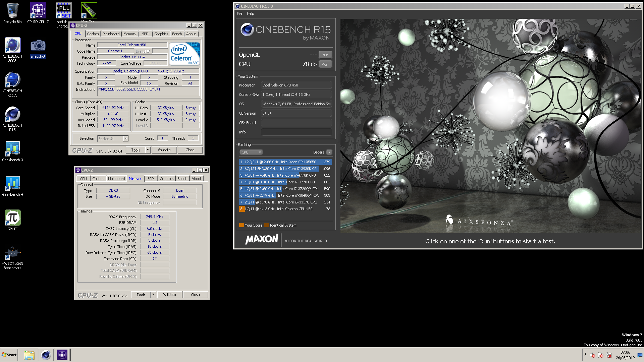Click Tools button in lower CPU-Z window
Viewport: 644px width, 362px height.
pyautogui.click(x=141, y=295)
